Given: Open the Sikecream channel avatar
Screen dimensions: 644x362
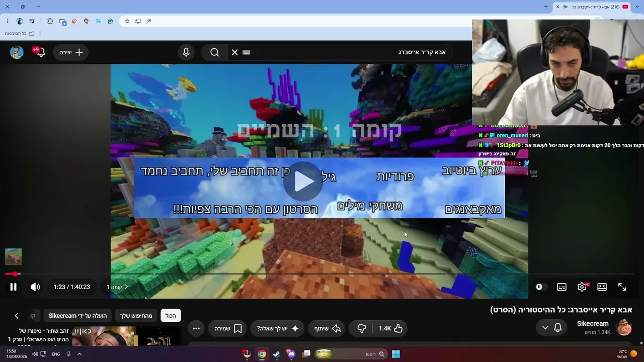Looking at the screenshot, I should point(624,327).
